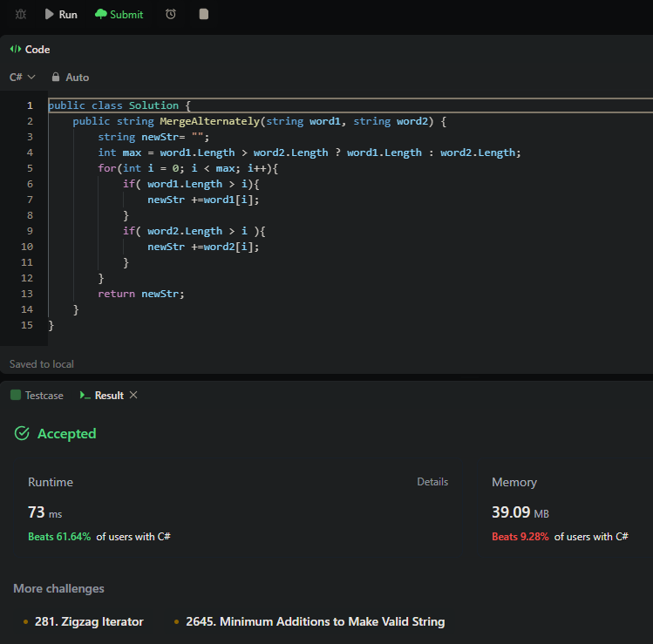Select the Result tab
This screenshot has height=644, width=653.
[x=109, y=396]
